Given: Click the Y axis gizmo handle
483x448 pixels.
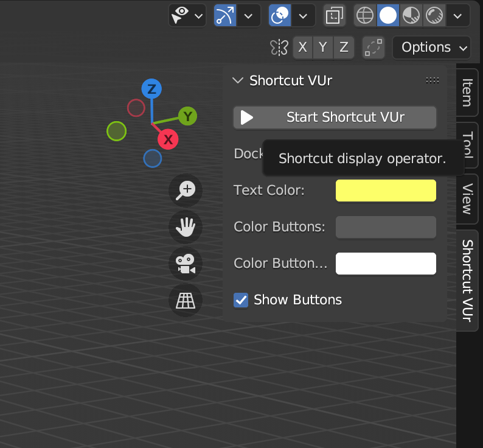Looking at the screenshot, I should 187,116.
